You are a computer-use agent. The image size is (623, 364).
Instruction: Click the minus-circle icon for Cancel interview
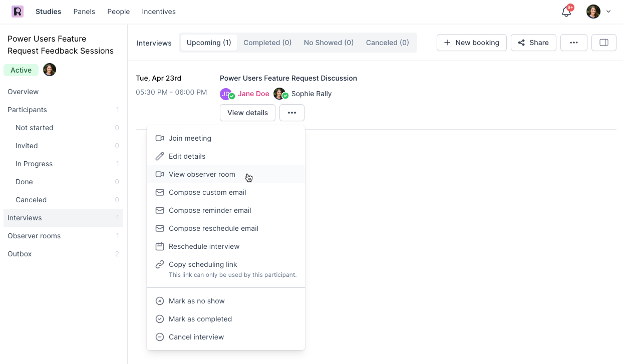(160, 337)
